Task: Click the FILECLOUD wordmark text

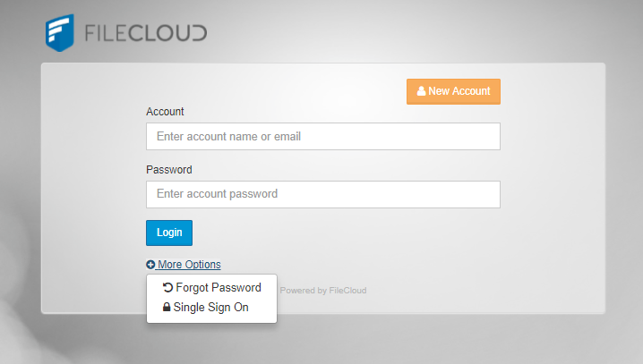Action: 146,33
